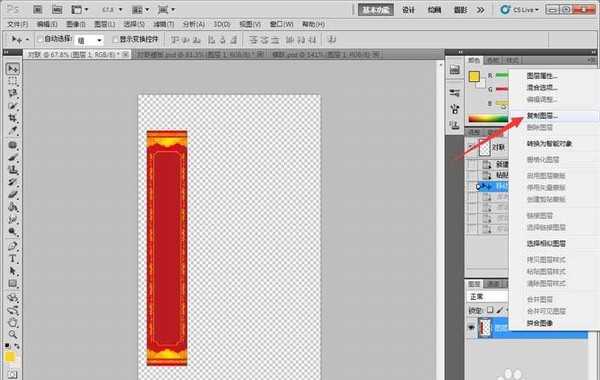This screenshot has width=600, height=380.
Task: Select the Crop tool
Action: point(13,118)
